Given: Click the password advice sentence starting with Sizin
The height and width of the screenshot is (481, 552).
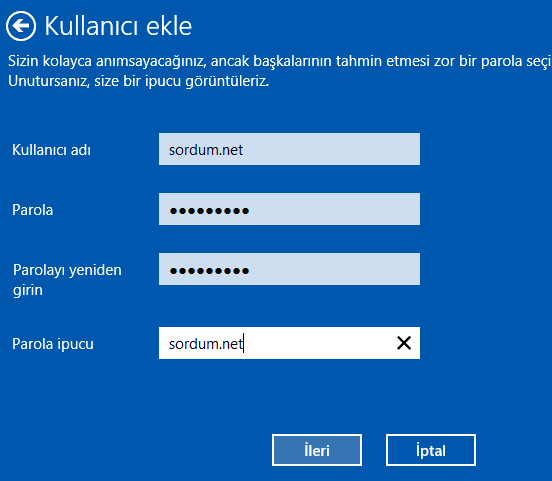Looking at the screenshot, I should pos(279,61).
